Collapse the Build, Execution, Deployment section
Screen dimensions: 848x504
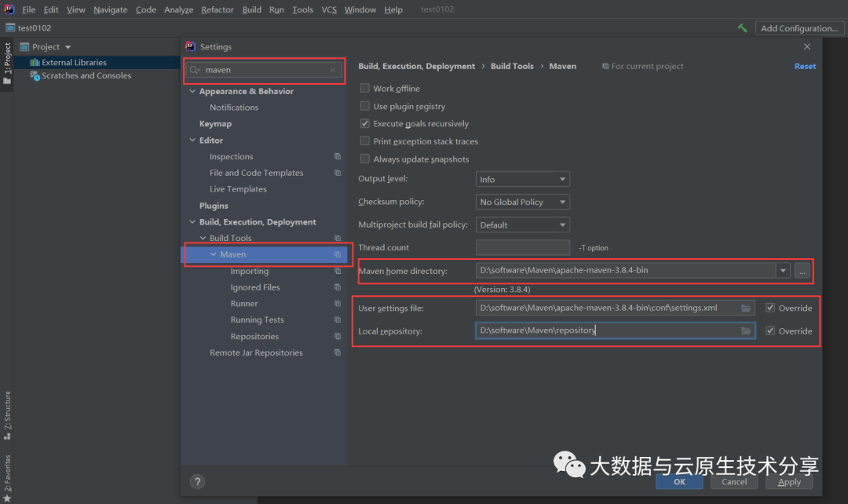[x=192, y=221]
